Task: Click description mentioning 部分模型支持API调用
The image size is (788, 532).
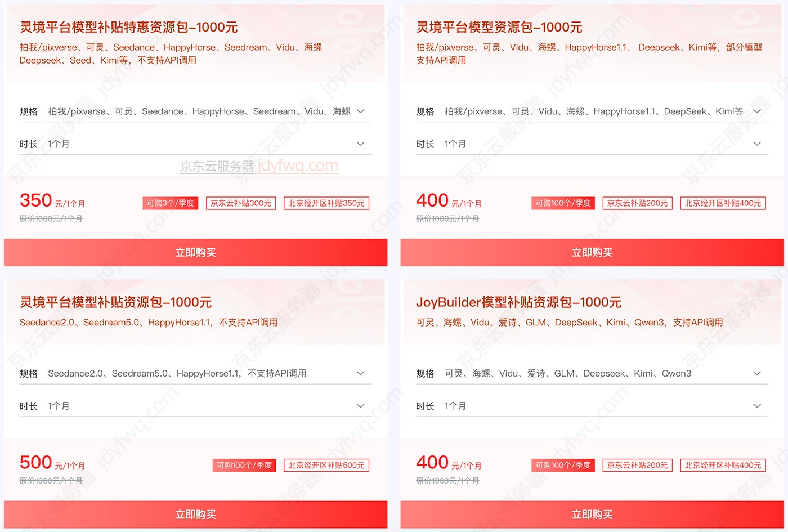Action: [589, 53]
